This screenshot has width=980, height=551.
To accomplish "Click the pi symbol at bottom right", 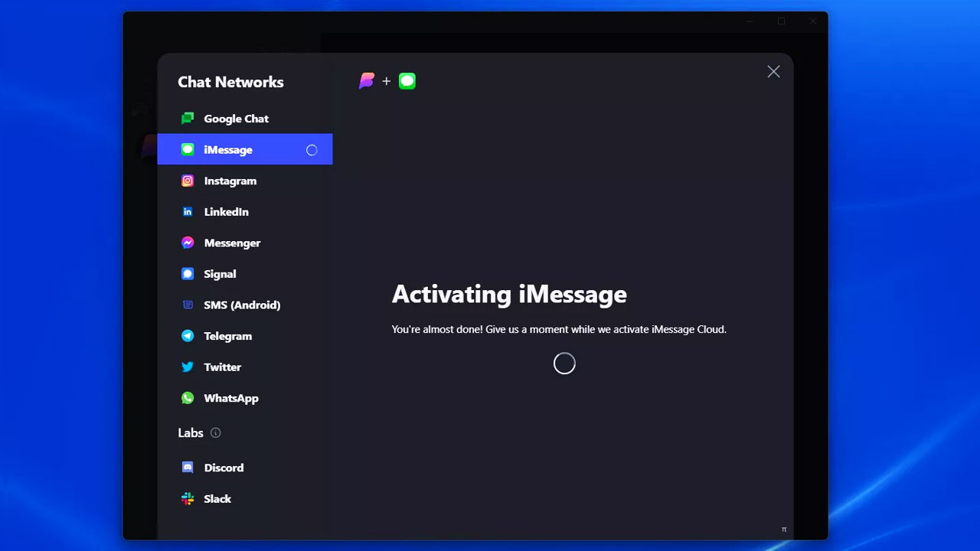I will (x=783, y=529).
